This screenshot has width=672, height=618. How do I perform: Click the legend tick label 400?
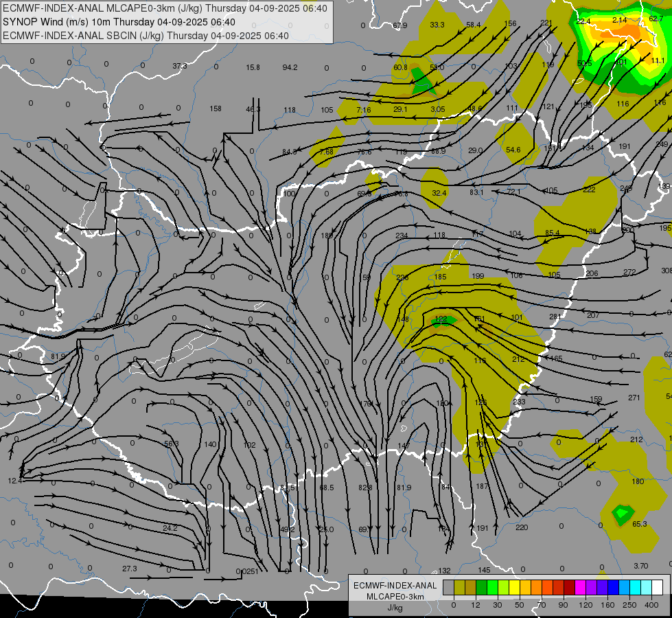[x=651, y=605]
